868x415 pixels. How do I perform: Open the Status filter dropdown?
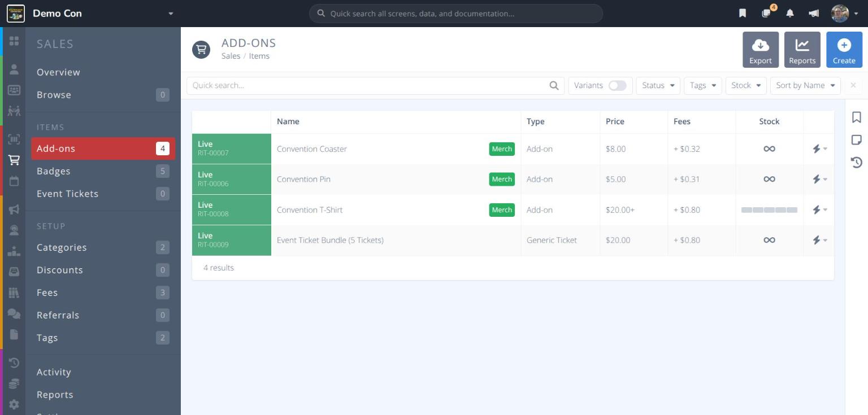click(x=658, y=86)
